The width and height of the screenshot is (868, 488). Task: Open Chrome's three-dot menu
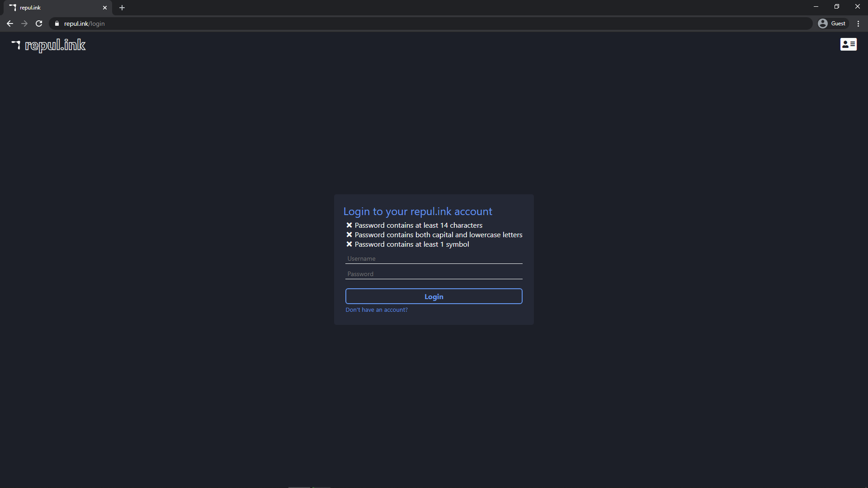tap(858, 23)
